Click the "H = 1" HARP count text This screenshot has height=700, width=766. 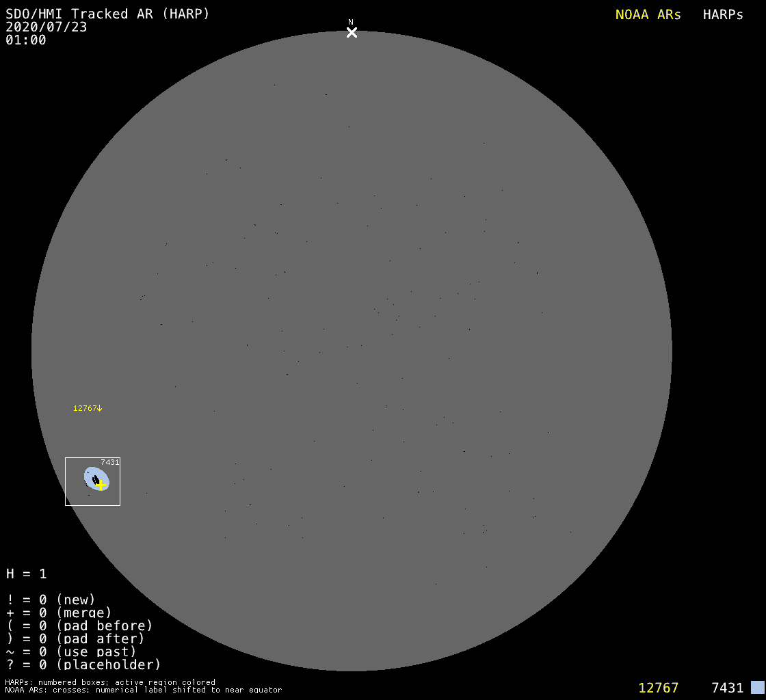coord(27,574)
